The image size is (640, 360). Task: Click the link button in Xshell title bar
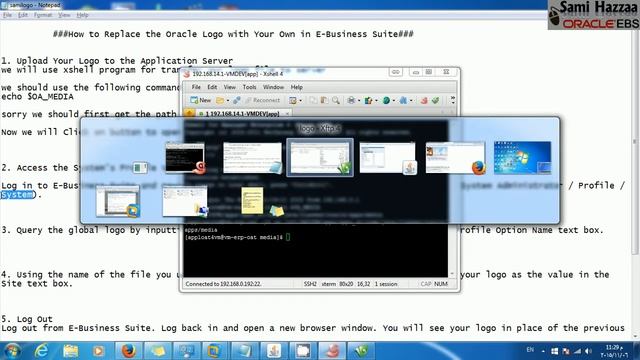click(396, 72)
